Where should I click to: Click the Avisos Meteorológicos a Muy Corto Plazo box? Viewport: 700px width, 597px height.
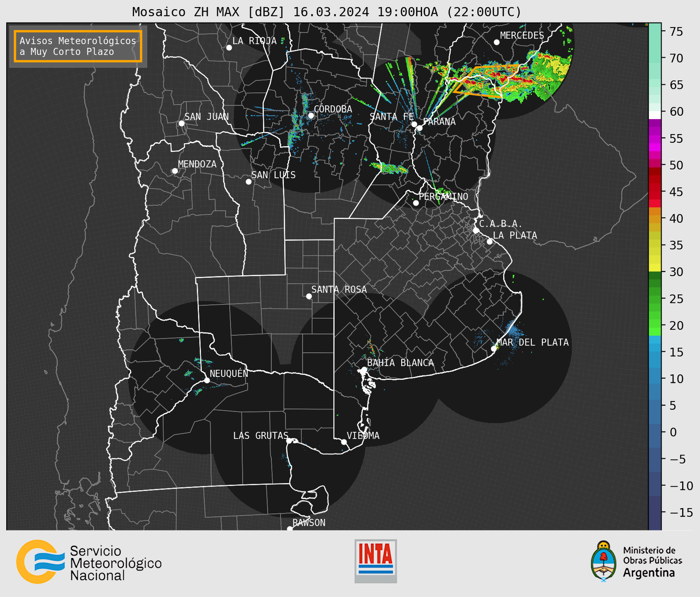[78, 46]
